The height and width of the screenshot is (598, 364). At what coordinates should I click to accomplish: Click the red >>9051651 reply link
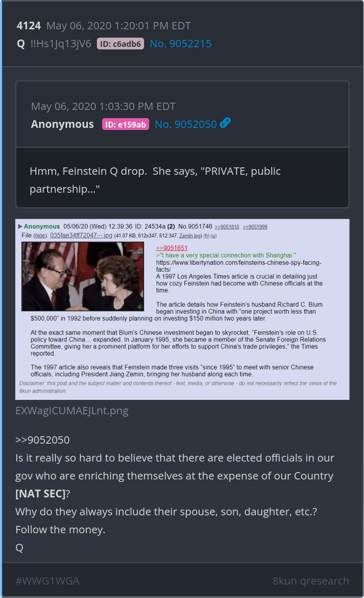[x=172, y=248]
